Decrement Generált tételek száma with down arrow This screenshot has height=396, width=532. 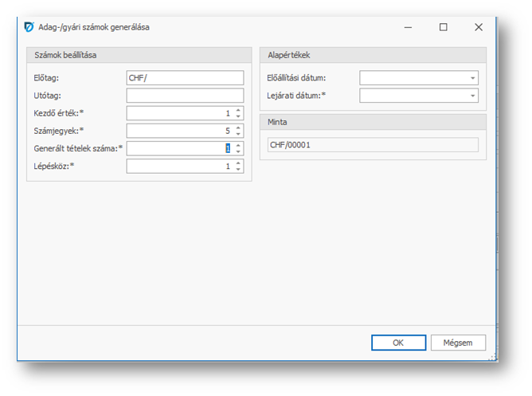(238, 152)
